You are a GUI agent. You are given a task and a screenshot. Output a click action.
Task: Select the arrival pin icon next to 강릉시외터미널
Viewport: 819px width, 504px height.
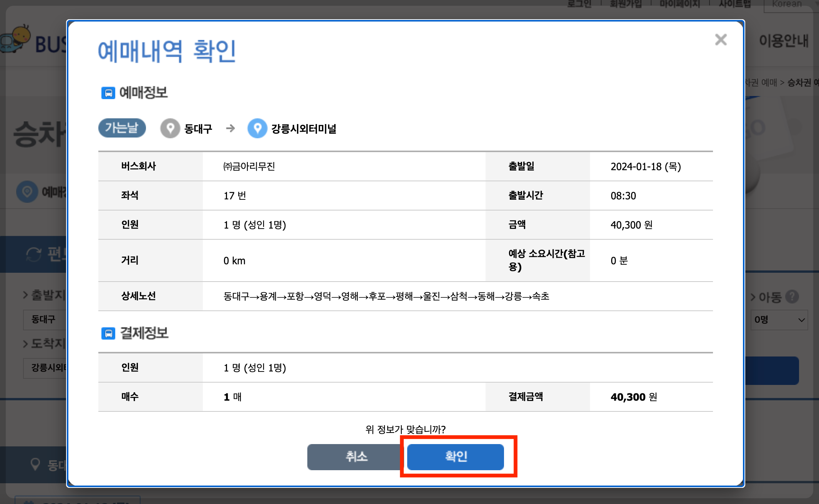tap(257, 129)
